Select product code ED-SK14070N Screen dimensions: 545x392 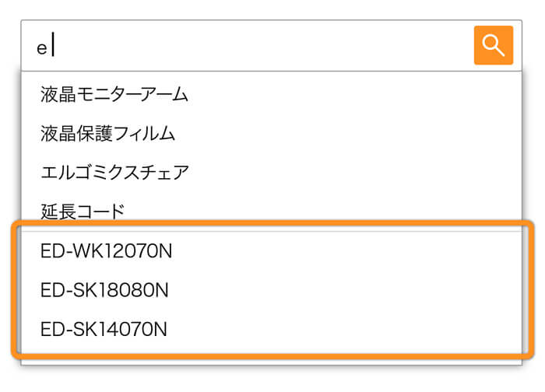tap(271, 329)
